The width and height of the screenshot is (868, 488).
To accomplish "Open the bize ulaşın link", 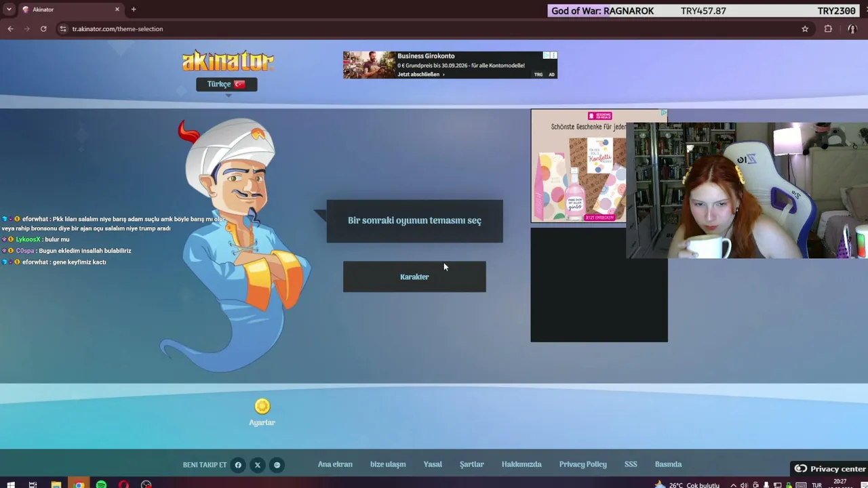I will pyautogui.click(x=388, y=464).
